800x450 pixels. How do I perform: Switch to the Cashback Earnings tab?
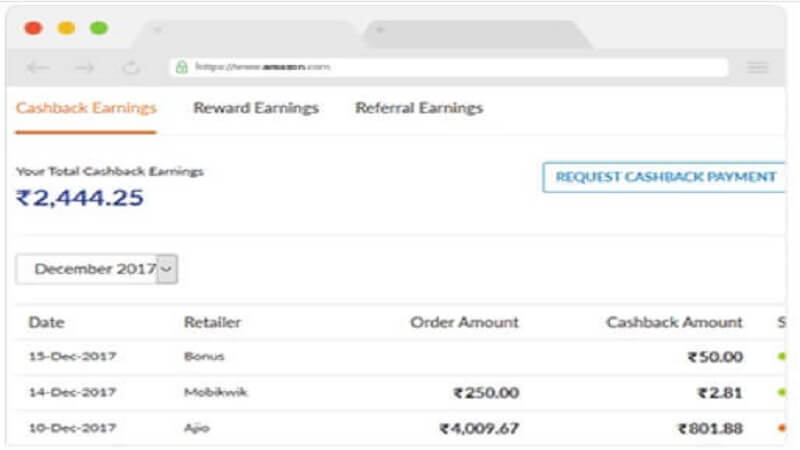coord(86,108)
